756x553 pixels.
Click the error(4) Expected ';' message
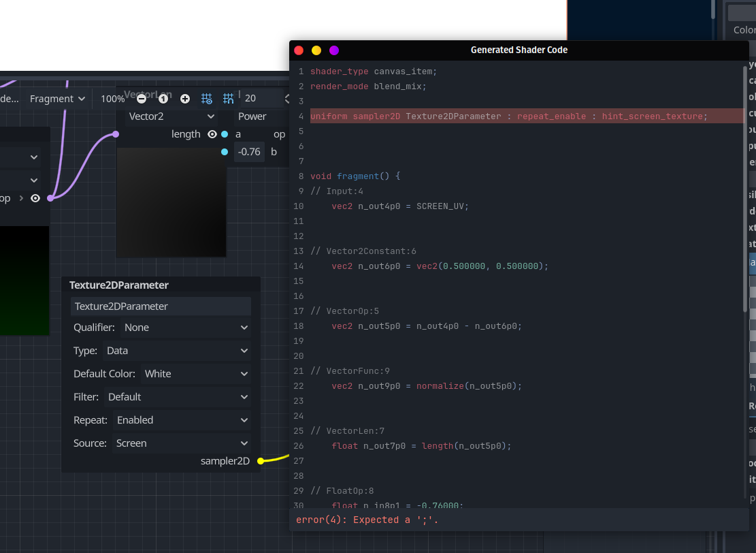(367, 520)
